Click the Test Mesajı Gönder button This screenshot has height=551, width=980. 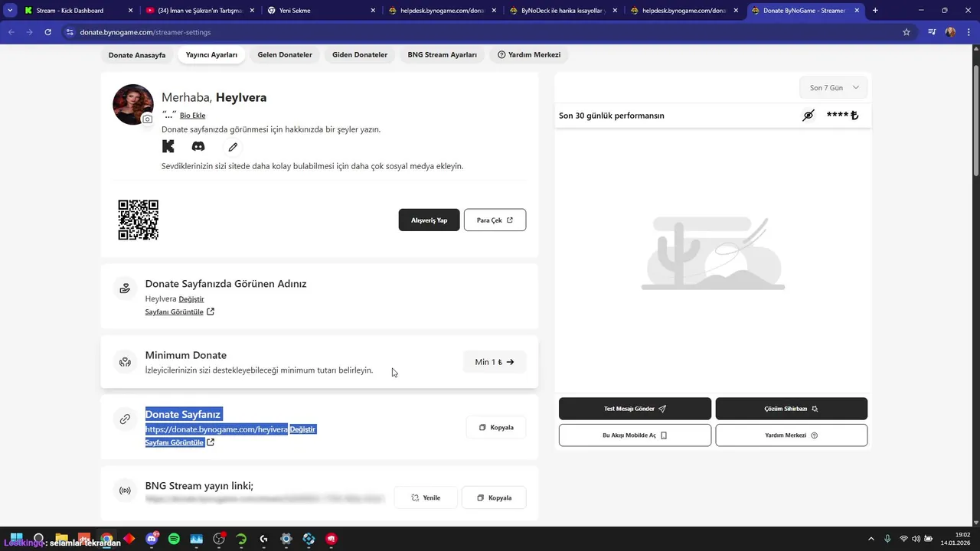pos(635,409)
